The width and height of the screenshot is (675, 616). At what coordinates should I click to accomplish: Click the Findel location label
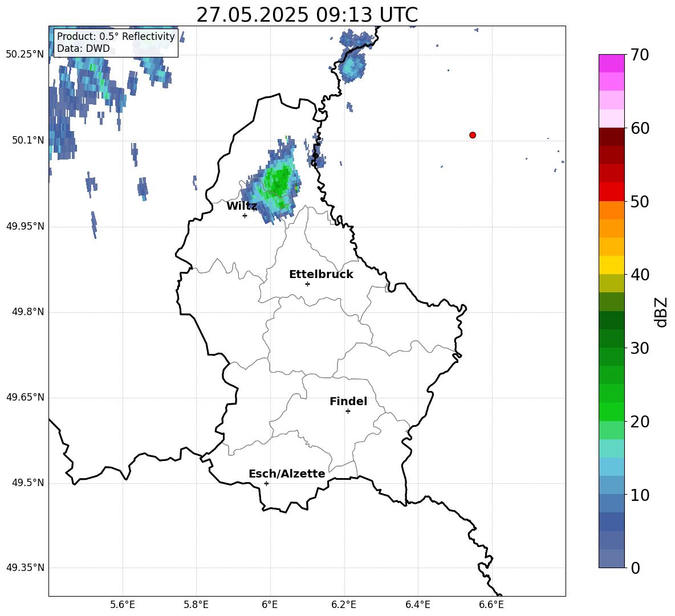click(348, 401)
